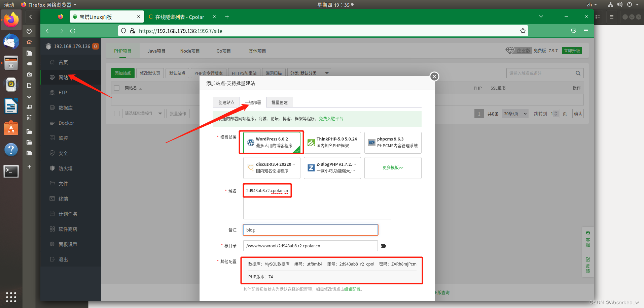
Task: Select phpcms 9.6.3 template card
Action: (393, 143)
